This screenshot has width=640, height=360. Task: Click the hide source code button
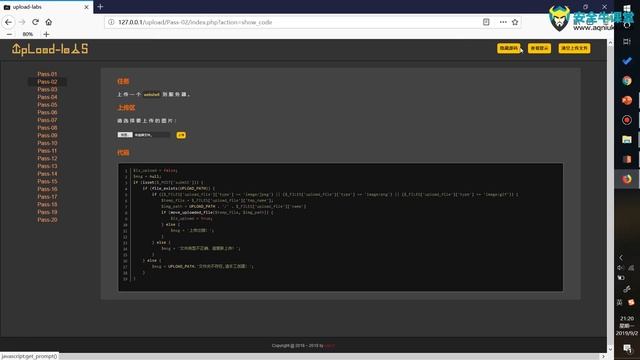(509, 48)
